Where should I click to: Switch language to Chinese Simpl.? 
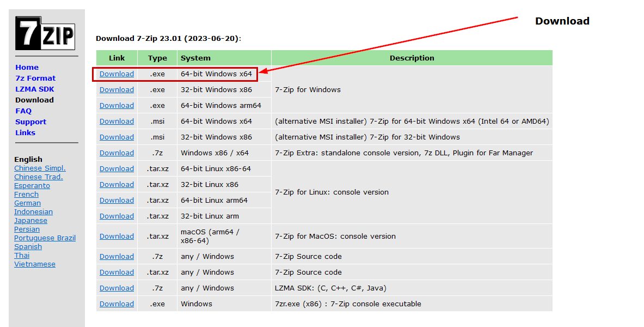(40, 168)
